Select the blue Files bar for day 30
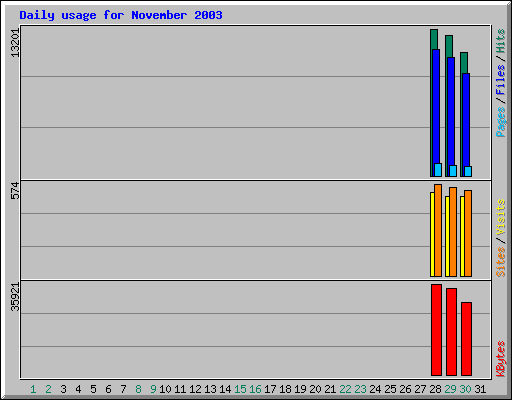 tap(466, 120)
